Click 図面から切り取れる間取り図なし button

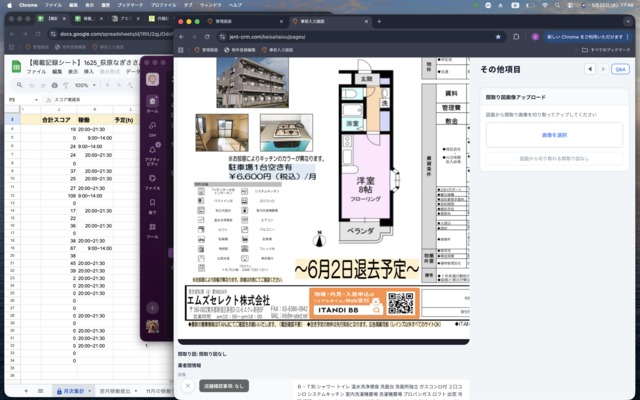coord(554,158)
